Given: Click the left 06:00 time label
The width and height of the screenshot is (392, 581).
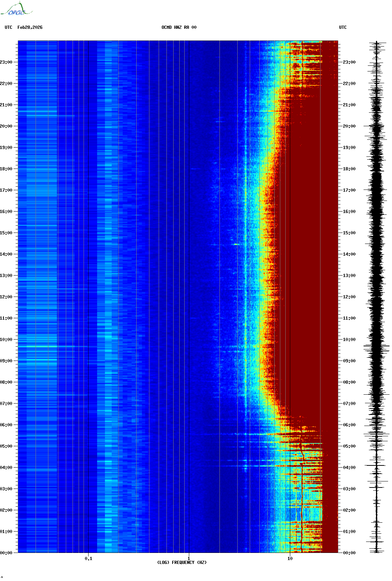Looking at the screenshot, I should 6,425.
